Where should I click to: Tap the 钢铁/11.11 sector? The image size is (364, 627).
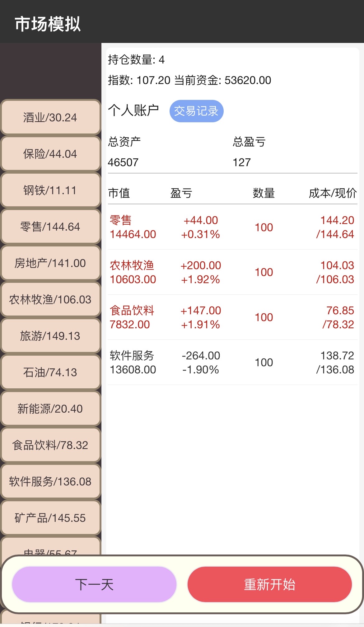click(x=50, y=190)
